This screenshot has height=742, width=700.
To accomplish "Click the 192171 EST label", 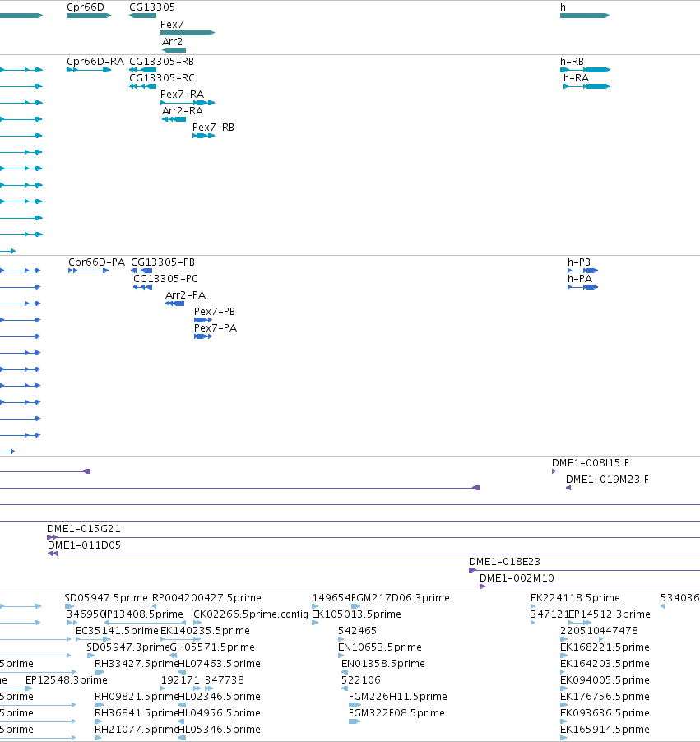I will tap(180, 679).
